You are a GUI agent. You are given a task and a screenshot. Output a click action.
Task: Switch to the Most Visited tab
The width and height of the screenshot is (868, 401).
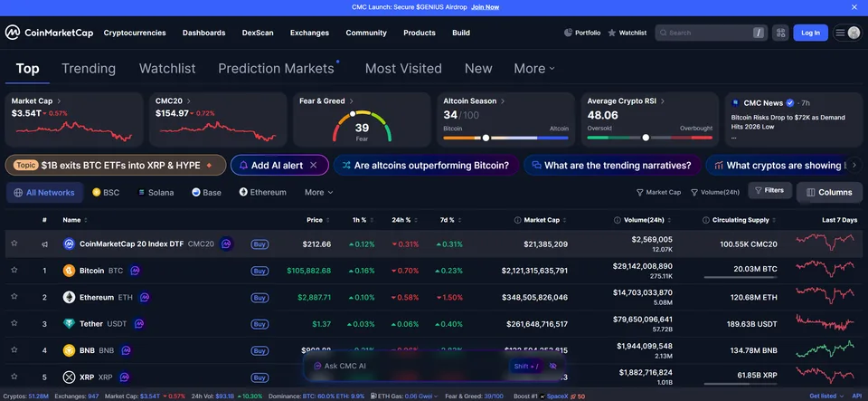tap(403, 69)
